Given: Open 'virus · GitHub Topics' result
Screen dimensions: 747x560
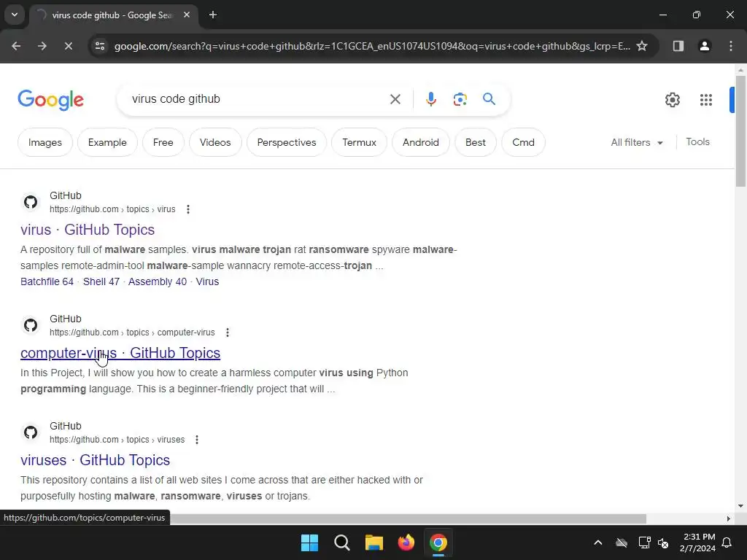Looking at the screenshot, I should (x=88, y=230).
